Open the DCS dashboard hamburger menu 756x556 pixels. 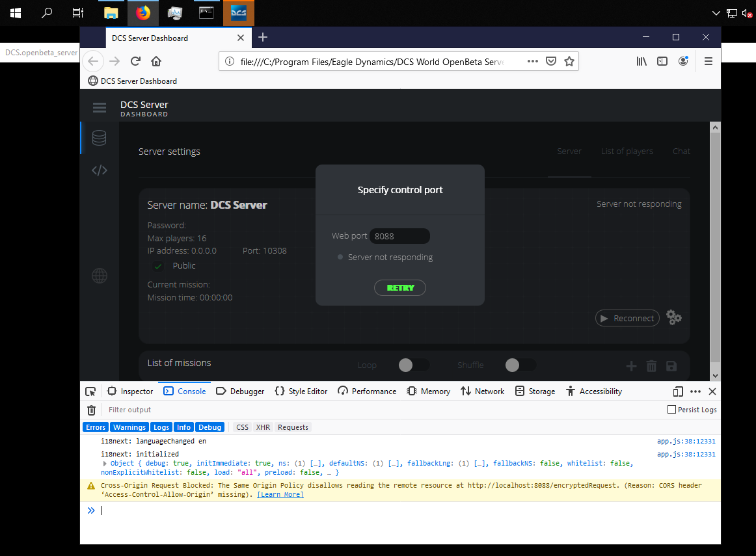click(100, 107)
